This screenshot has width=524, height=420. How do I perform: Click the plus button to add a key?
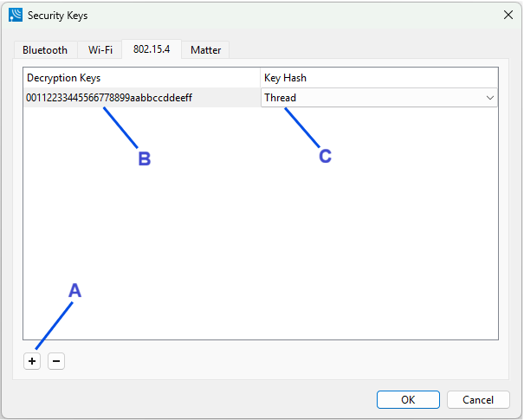point(32,361)
